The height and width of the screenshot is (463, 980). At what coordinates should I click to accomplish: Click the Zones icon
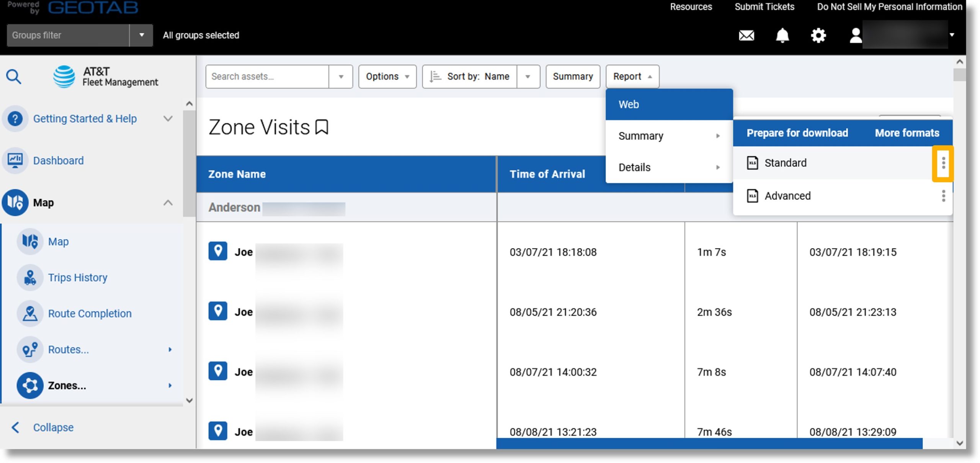30,386
